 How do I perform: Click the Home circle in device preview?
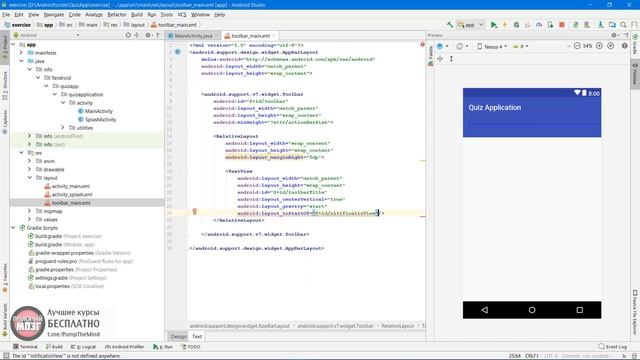point(532,310)
